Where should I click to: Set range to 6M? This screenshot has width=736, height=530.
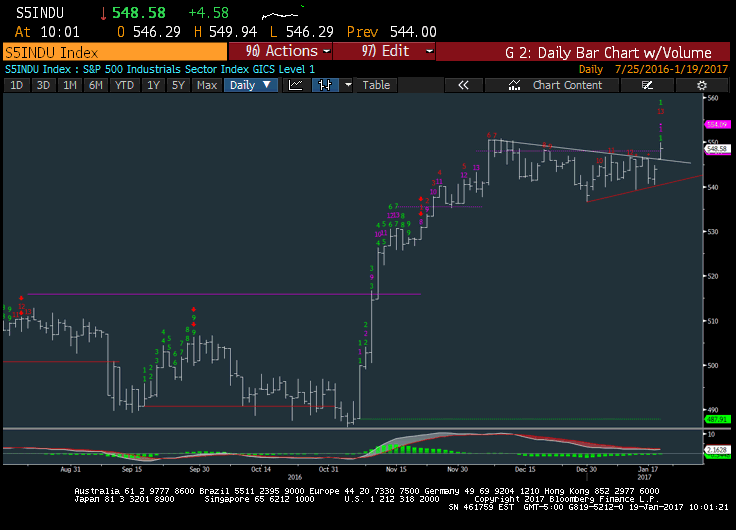point(96,85)
